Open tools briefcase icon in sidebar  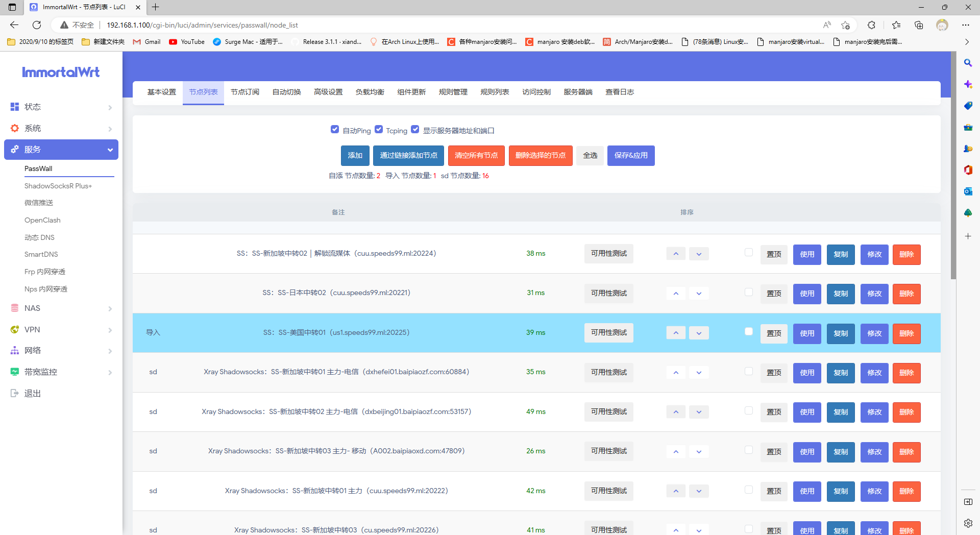tap(968, 127)
